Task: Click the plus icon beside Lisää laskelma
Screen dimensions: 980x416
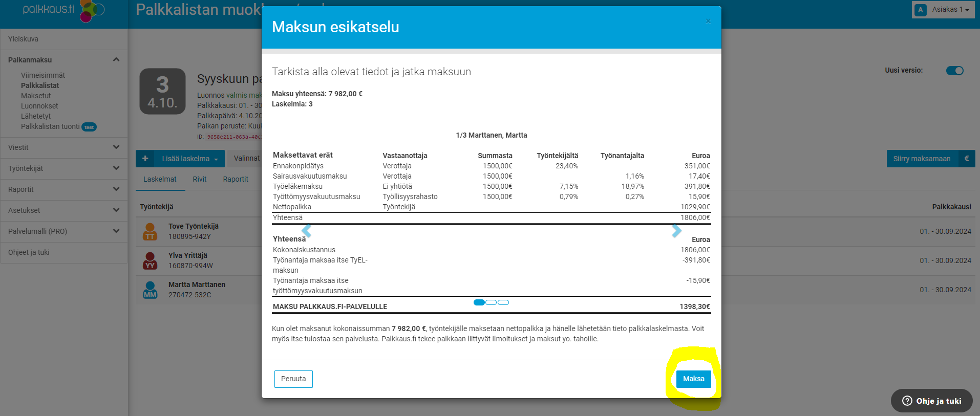Action: pos(145,159)
